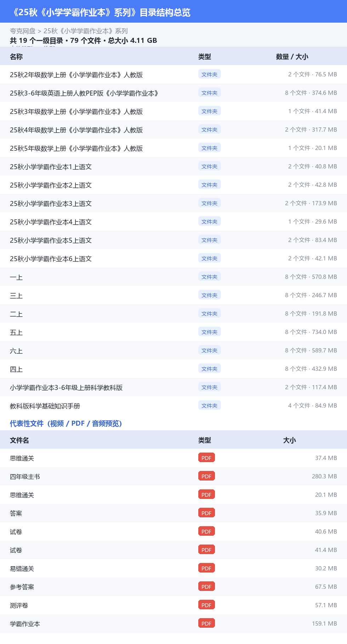The image size is (347, 644).
Task: Open folder 25秋小学学霸作业本3上语文
Action: tap(51, 203)
